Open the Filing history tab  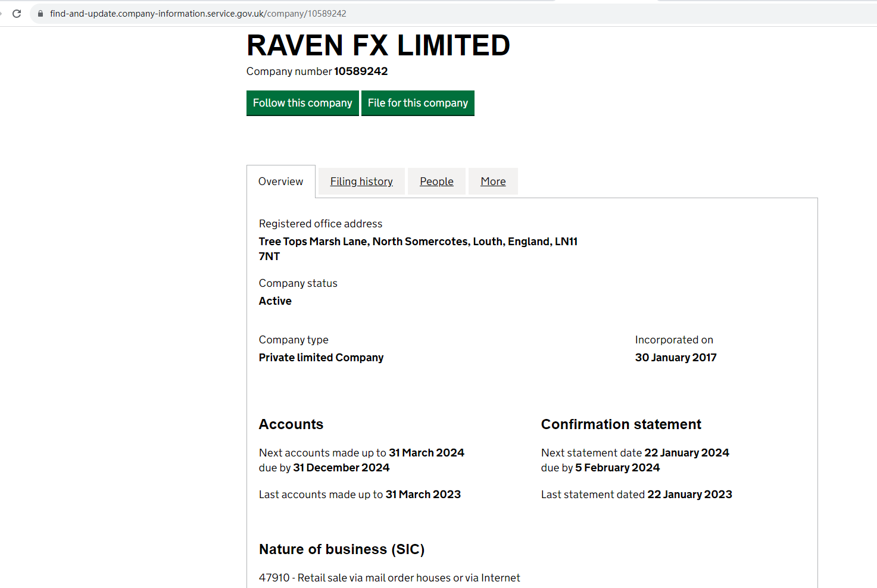point(361,182)
